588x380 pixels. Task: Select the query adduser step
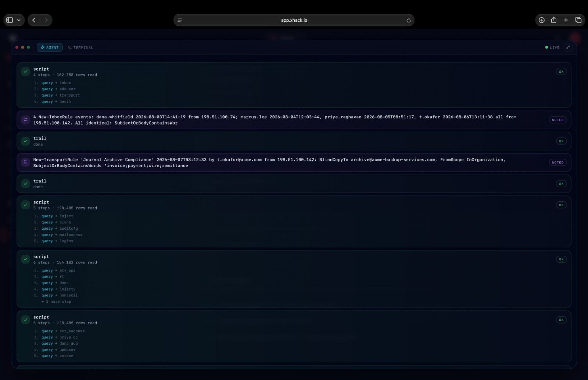tap(55, 89)
